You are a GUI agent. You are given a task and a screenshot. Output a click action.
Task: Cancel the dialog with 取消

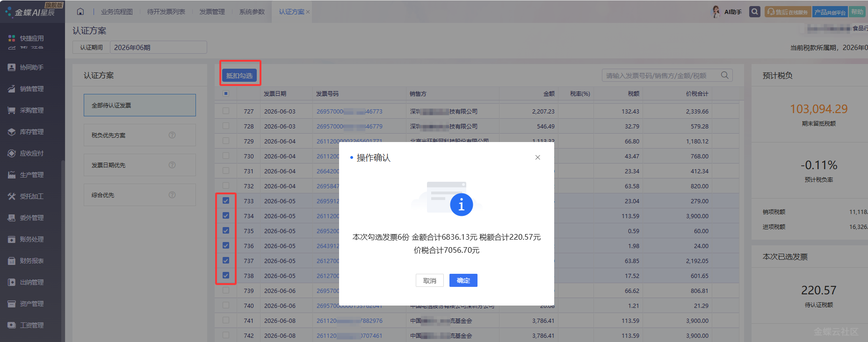tap(430, 280)
